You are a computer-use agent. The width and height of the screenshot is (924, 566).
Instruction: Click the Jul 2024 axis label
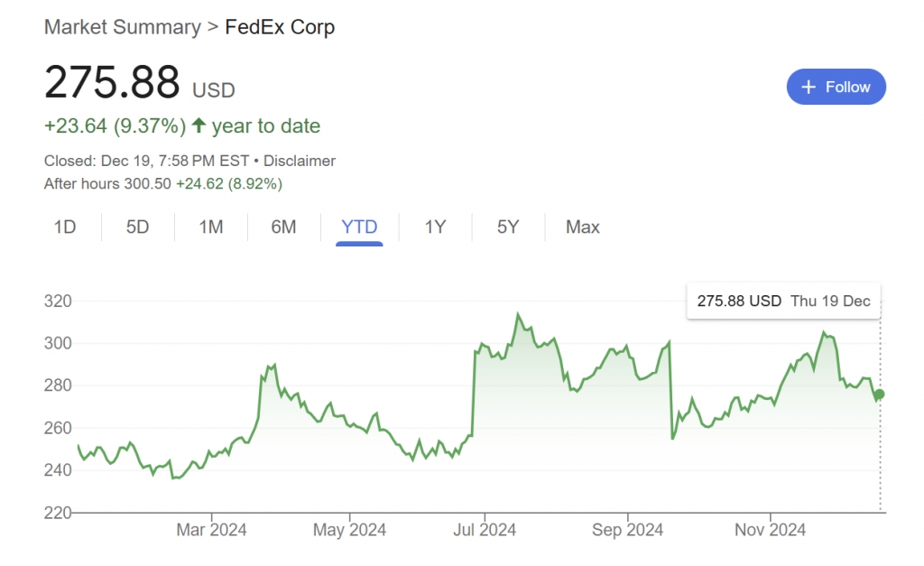click(485, 530)
